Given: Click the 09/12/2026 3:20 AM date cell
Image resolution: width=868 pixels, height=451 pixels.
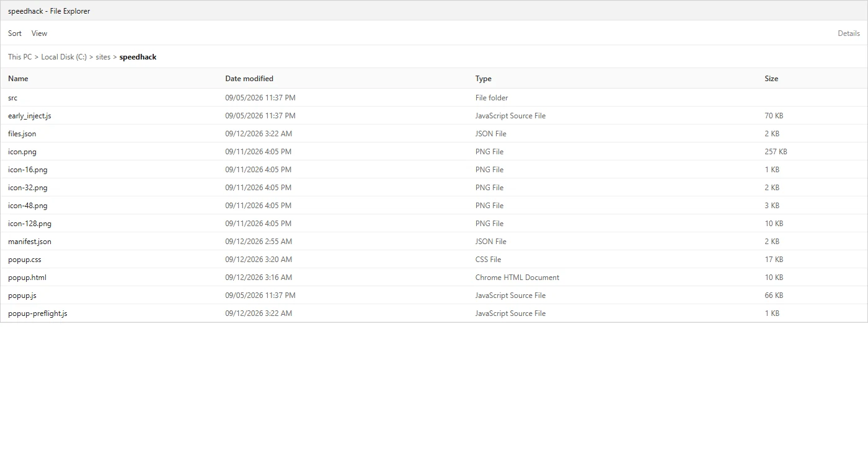Looking at the screenshot, I should 259,260.
